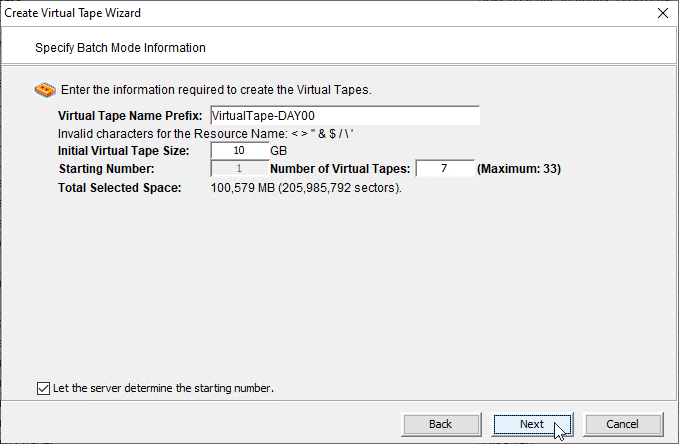
Task: Close the wizard with the X button
Action: tap(663, 13)
